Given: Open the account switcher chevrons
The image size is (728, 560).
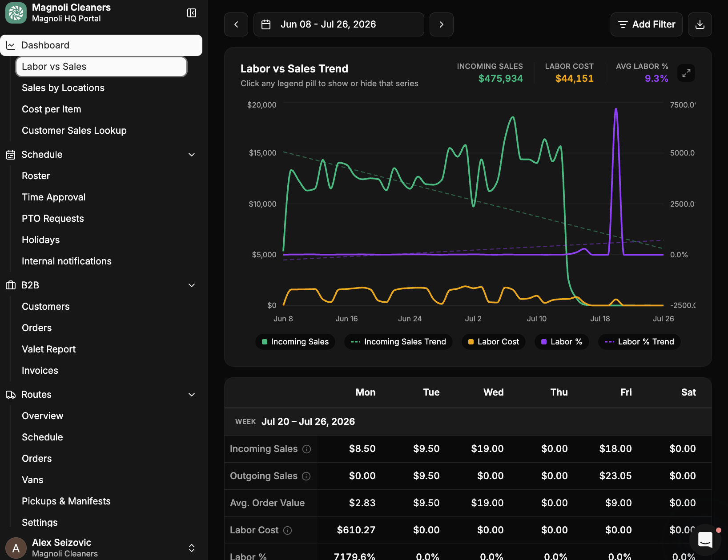Looking at the screenshot, I should tap(192, 548).
